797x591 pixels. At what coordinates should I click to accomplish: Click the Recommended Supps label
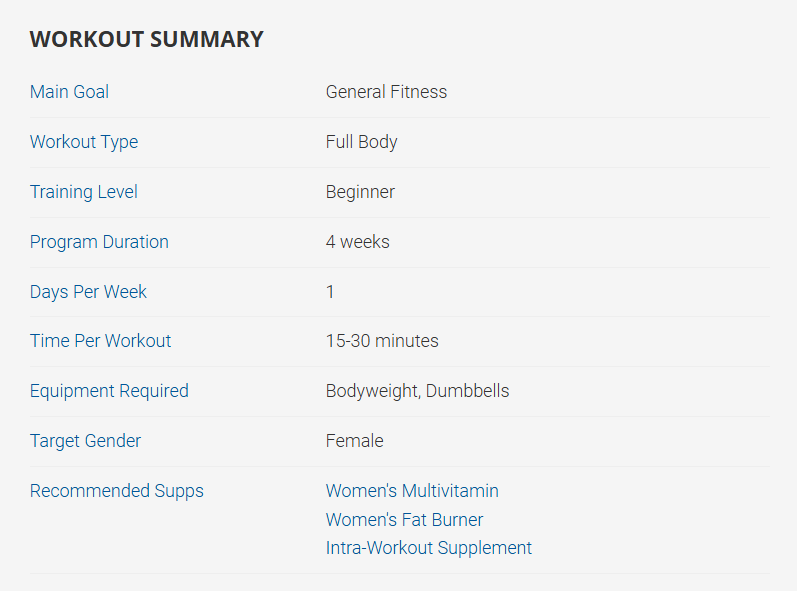[x=116, y=491]
